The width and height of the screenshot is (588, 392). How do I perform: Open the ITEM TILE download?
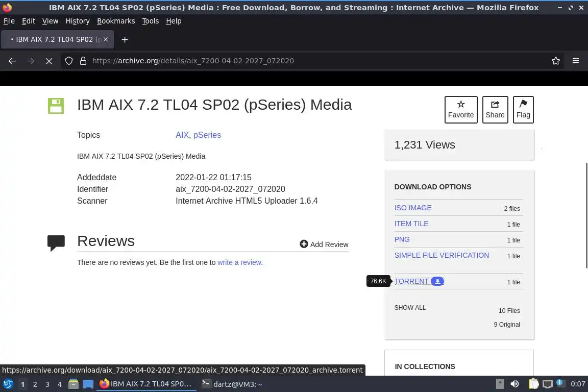pyautogui.click(x=411, y=224)
